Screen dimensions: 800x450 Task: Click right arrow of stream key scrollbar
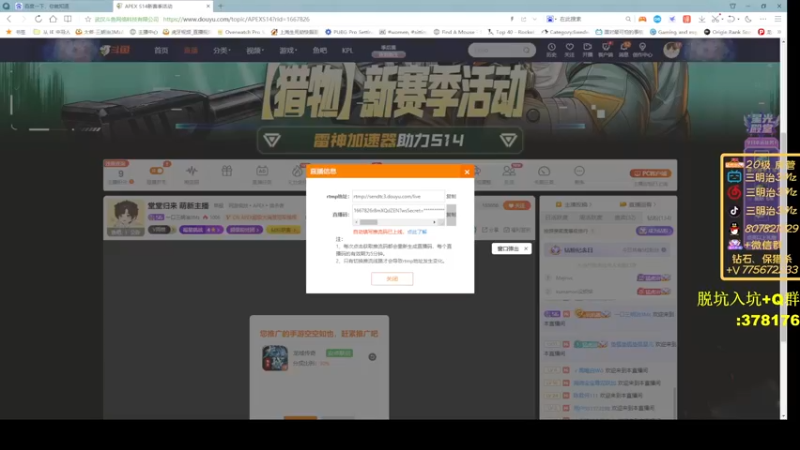click(434, 222)
